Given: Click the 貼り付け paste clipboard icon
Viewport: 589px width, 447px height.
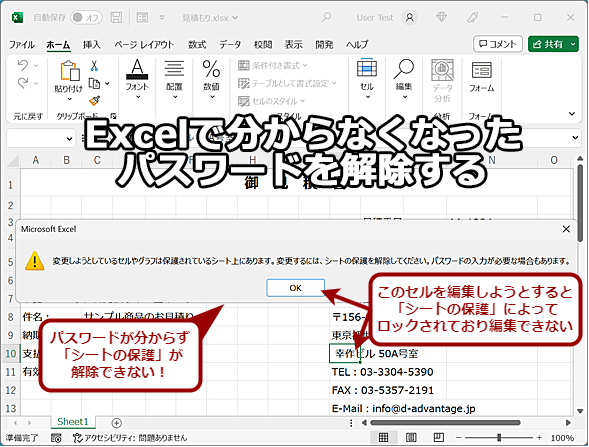Looking at the screenshot, I should [70, 71].
